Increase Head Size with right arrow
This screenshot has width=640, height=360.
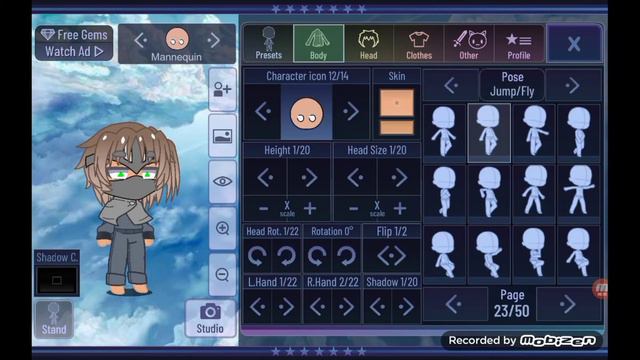[x=399, y=177]
